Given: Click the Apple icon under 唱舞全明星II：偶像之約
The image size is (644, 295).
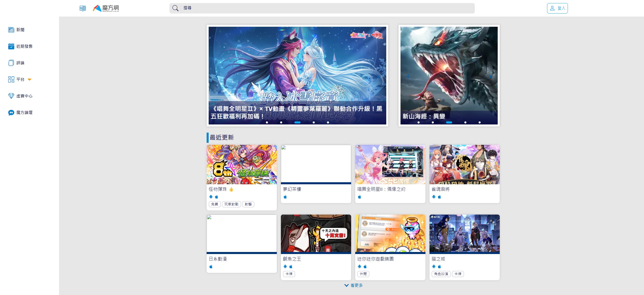Looking at the screenshot, I should point(360,196).
